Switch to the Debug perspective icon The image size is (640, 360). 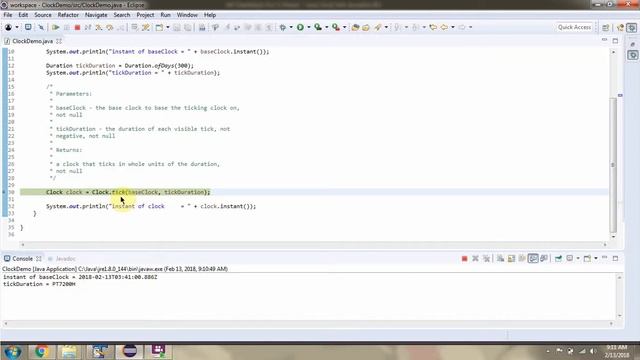point(632,27)
